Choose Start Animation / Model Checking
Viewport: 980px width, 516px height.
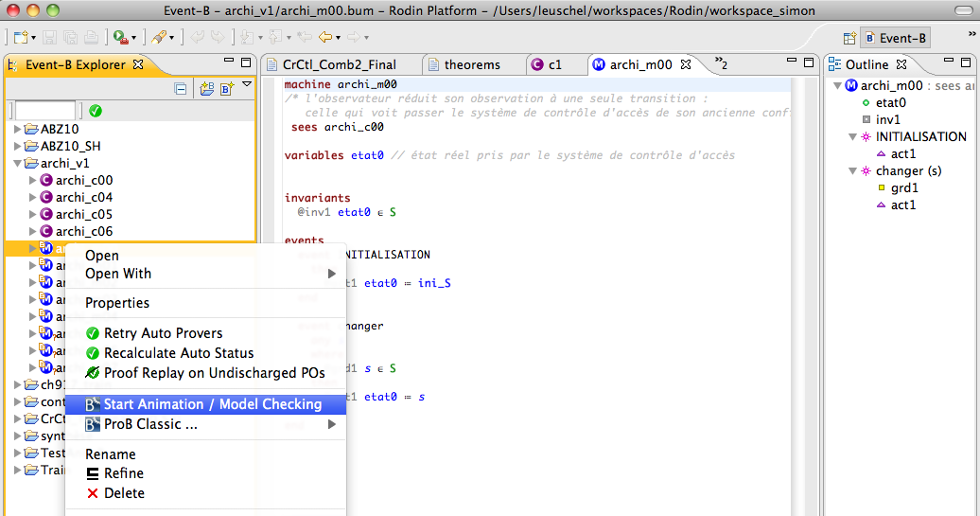tap(212, 404)
